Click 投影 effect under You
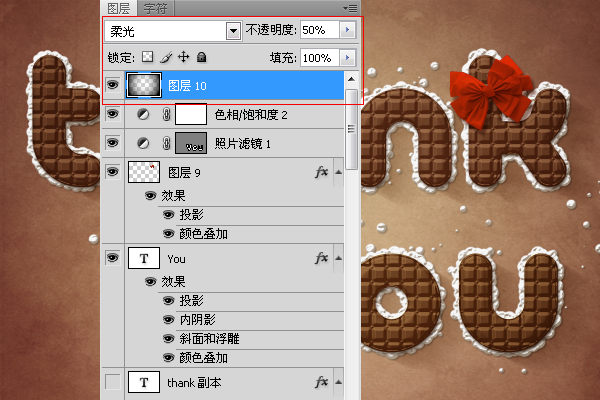This screenshot has height=400, width=600. pos(191,300)
